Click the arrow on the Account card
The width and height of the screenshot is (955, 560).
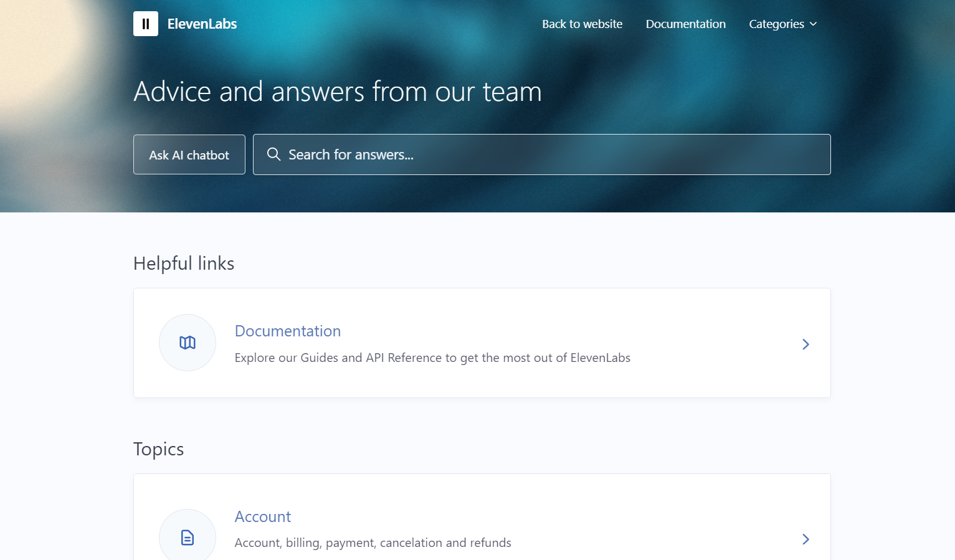coord(805,539)
